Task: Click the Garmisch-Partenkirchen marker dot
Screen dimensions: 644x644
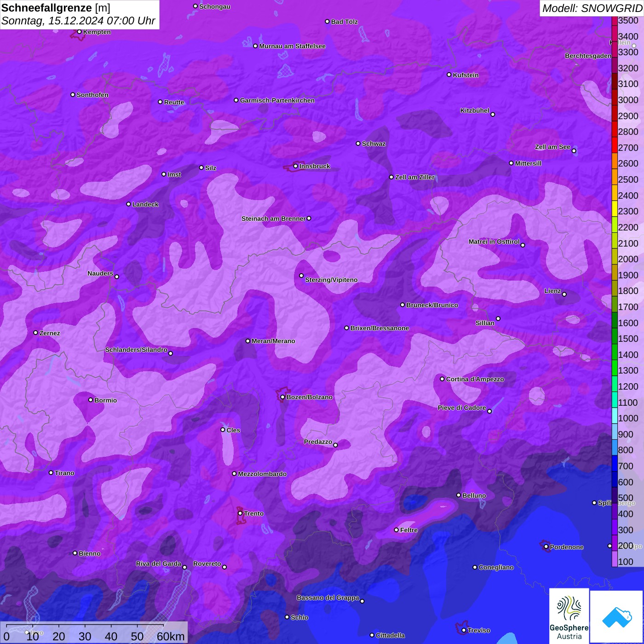Action: tap(236, 100)
